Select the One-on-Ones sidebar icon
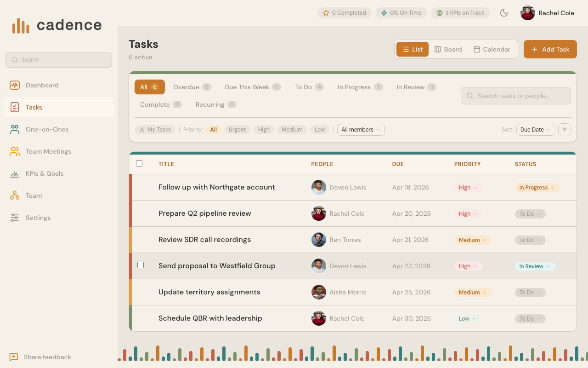The height and width of the screenshot is (368, 588). tap(14, 129)
